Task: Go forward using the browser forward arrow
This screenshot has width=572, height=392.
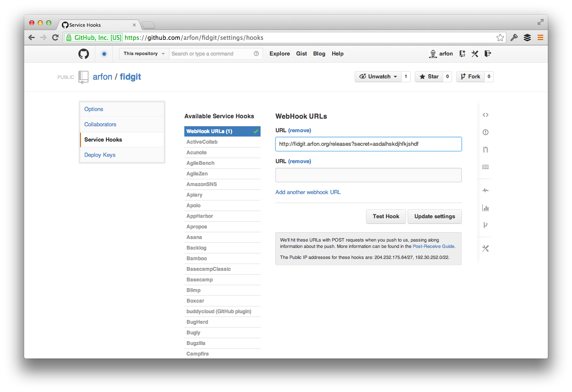Action: click(43, 38)
